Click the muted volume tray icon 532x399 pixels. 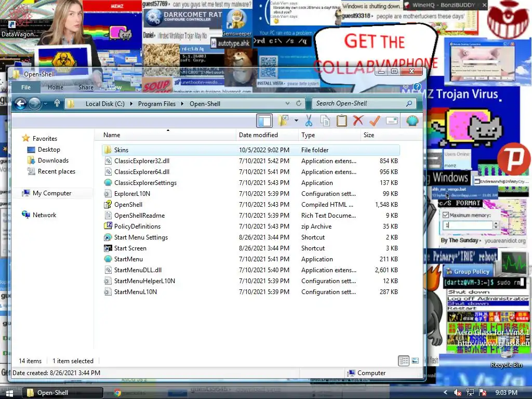(457, 393)
